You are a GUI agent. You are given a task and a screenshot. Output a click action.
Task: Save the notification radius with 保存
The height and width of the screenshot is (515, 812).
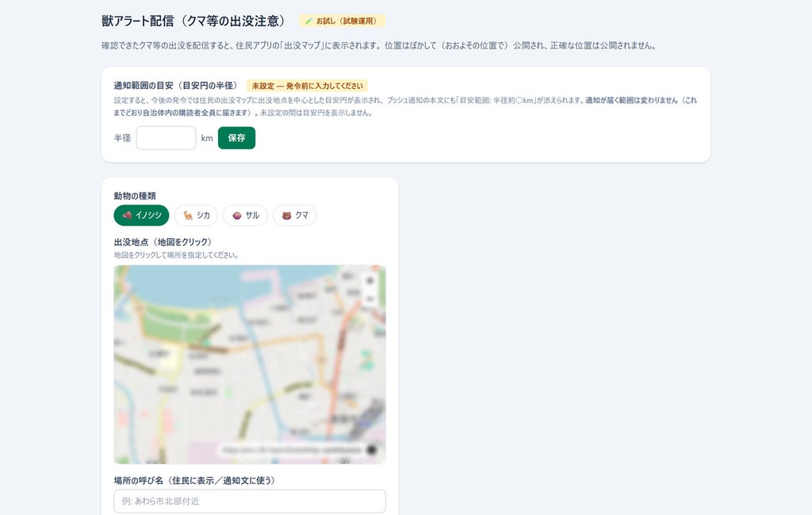236,138
